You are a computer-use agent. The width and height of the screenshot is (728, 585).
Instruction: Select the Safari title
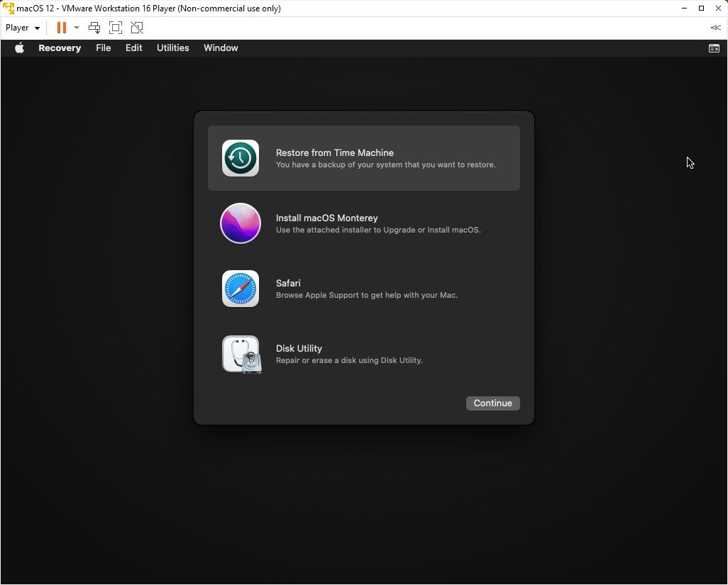coord(288,283)
